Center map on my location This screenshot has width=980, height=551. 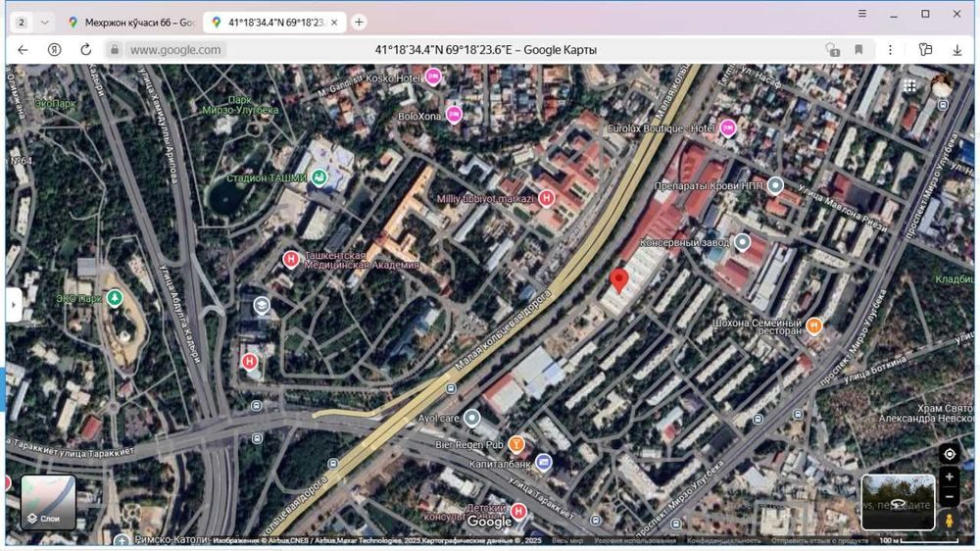point(950,454)
